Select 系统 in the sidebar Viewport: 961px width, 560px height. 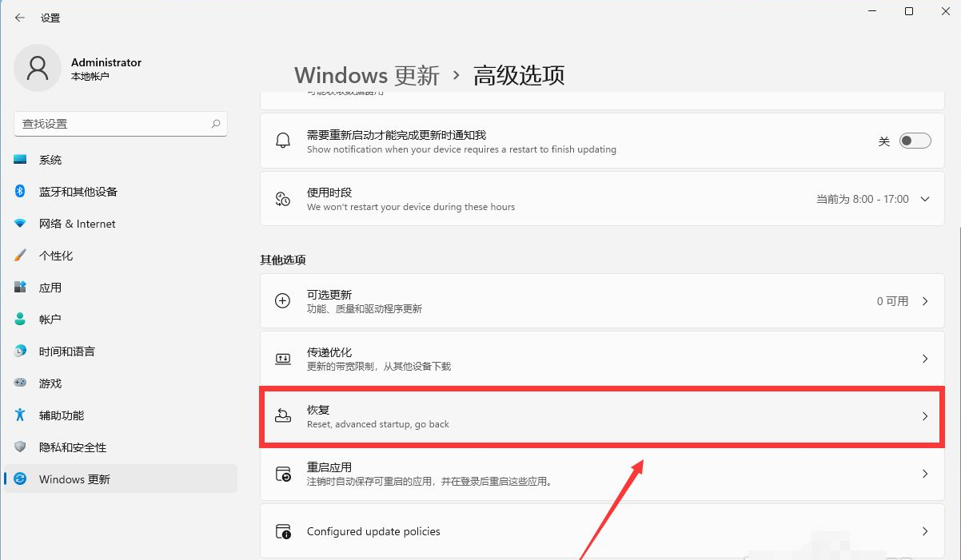click(121, 160)
